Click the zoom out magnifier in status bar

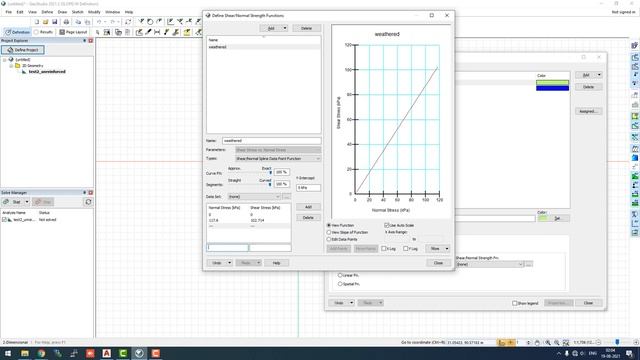tap(557, 343)
